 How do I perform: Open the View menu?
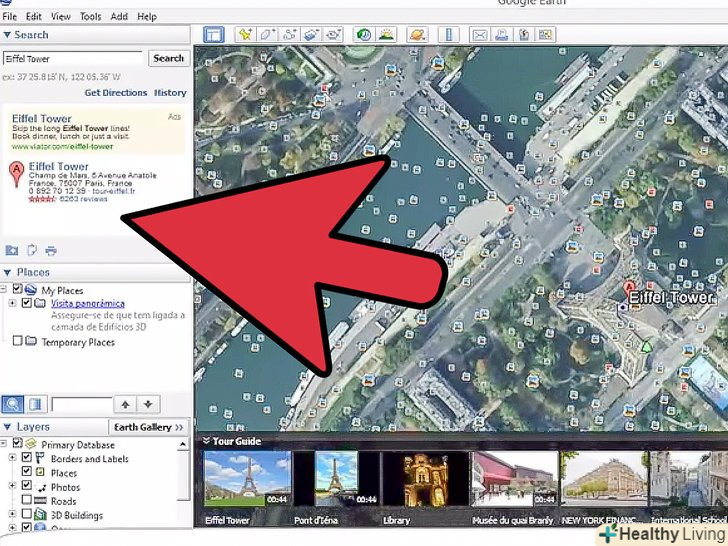coord(61,17)
